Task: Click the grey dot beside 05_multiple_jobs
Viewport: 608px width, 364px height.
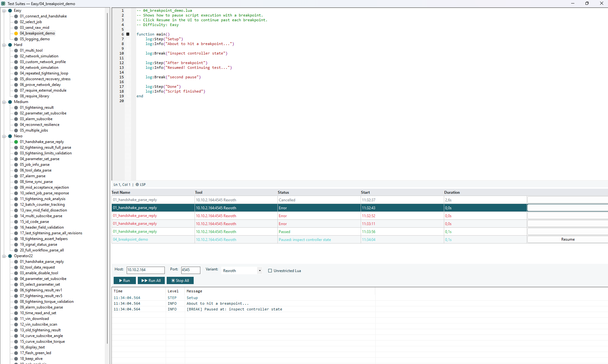Action: [x=16, y=130]
